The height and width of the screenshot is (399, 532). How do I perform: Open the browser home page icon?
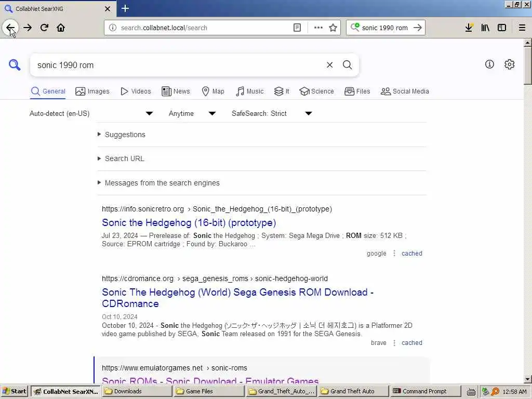pyautogui.click(x=61, y=28)
